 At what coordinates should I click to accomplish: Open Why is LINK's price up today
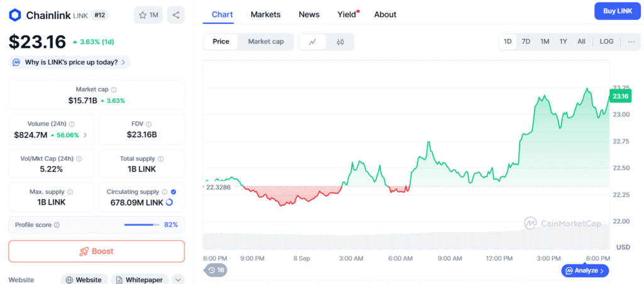69,62
